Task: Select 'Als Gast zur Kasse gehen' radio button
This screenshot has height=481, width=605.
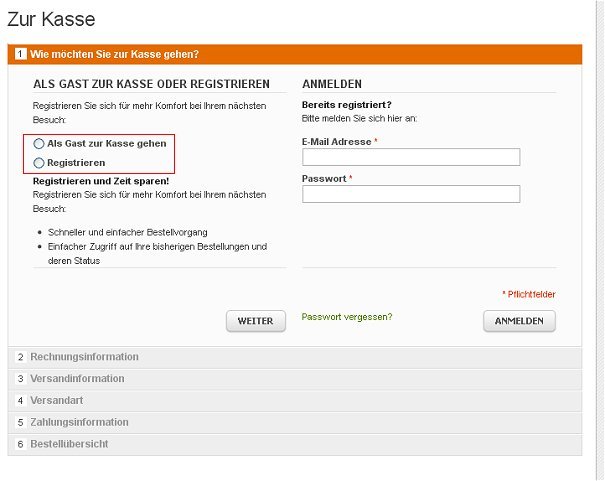Action: (x=39, y=144)
